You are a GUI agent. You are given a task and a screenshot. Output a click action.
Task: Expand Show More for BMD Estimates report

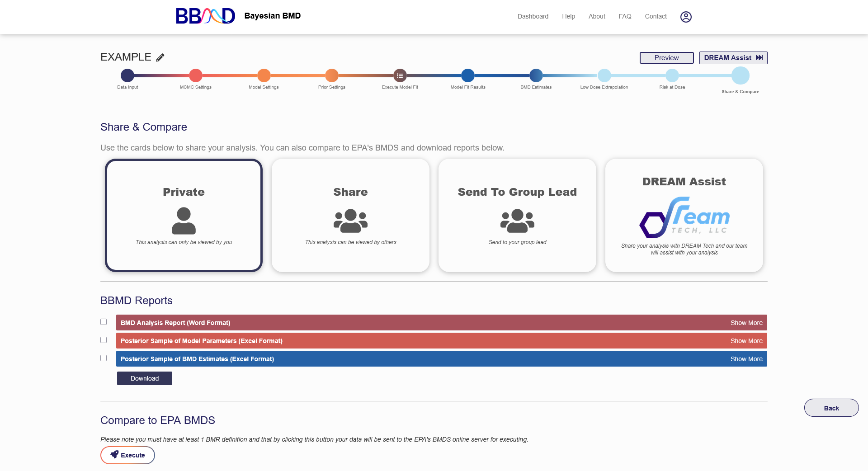click(x=746, y=359)
